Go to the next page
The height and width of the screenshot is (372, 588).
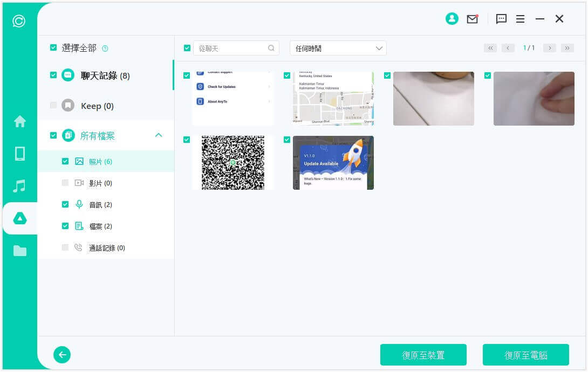tap(550, 48)
